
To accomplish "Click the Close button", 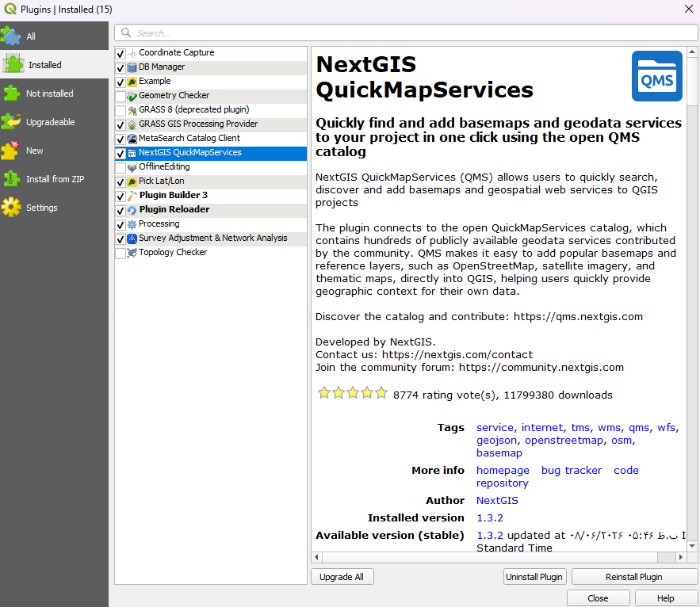I will 599,598.
